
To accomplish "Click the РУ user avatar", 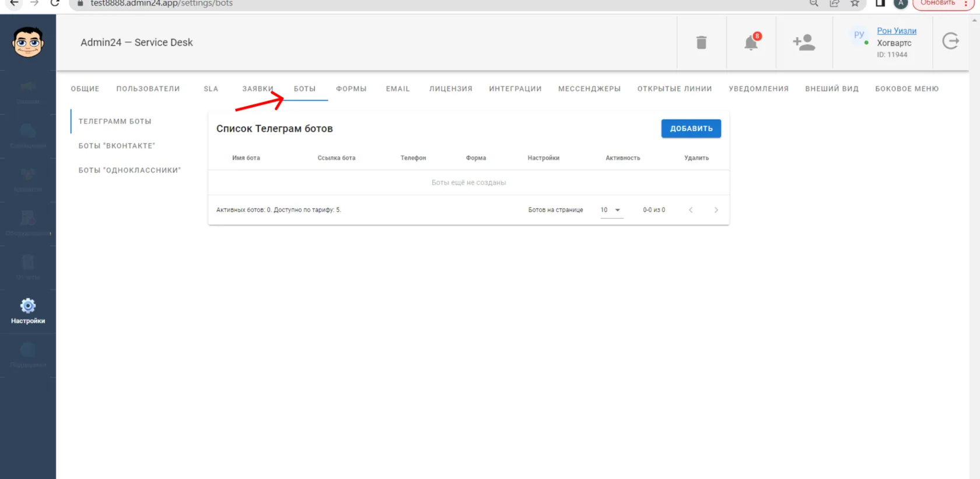I will (859, 35).
